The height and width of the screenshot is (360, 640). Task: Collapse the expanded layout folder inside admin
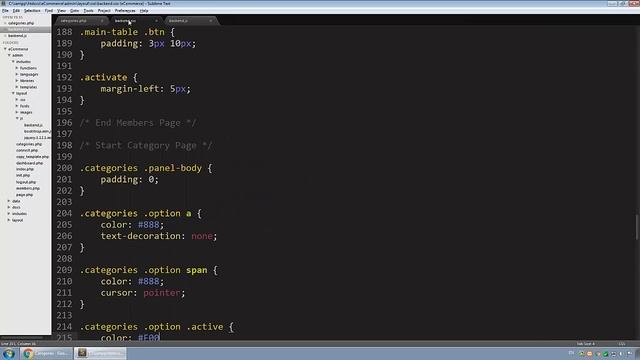click(13, 93)
